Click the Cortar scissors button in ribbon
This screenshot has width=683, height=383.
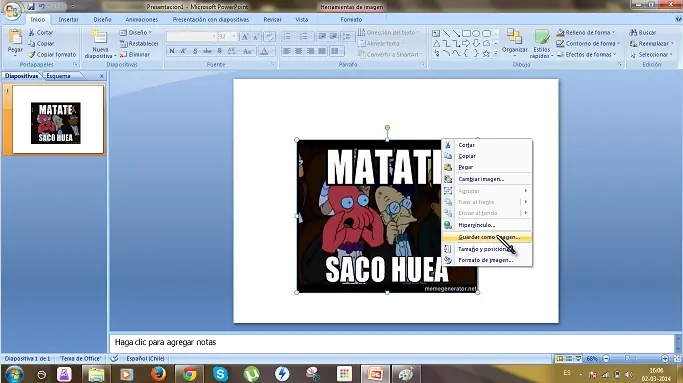(41, 32)
